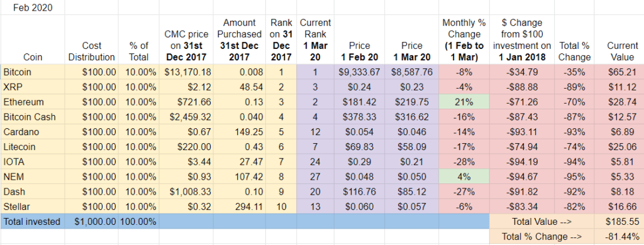Click the Total % Change -81.44% cell
Screen dimensions: 644x245
click(619, 236)
